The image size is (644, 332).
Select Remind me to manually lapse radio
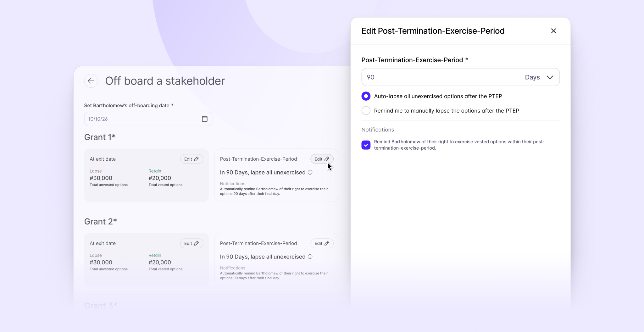coord(366,111)
